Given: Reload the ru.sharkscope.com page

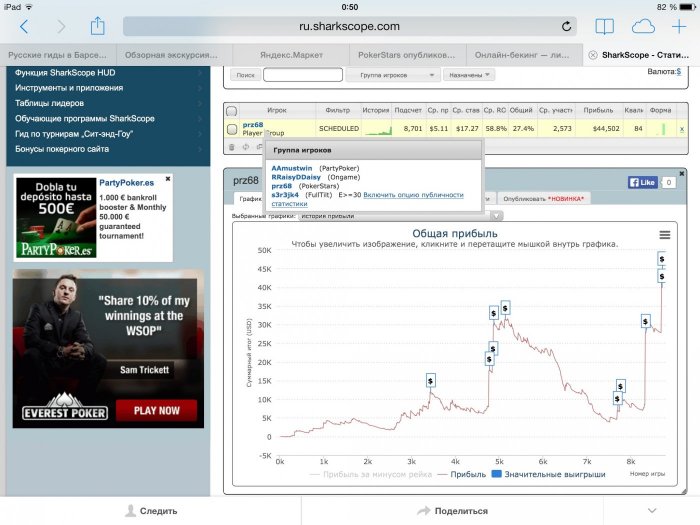Looking at the screenshot, I should [566, 27].
